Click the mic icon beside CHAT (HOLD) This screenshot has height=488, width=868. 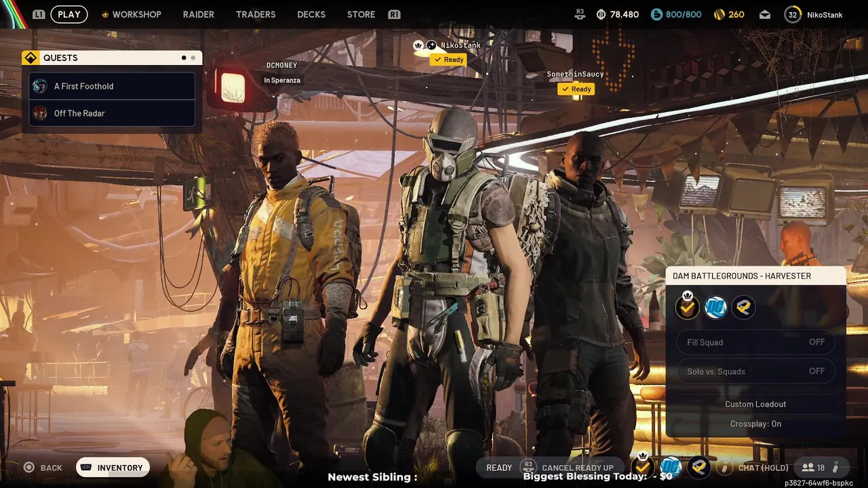725,467
